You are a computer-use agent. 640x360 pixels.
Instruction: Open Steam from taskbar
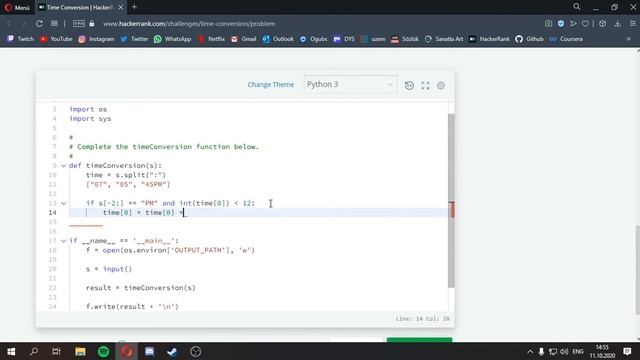pyautogui.click(x=172, y=351)
